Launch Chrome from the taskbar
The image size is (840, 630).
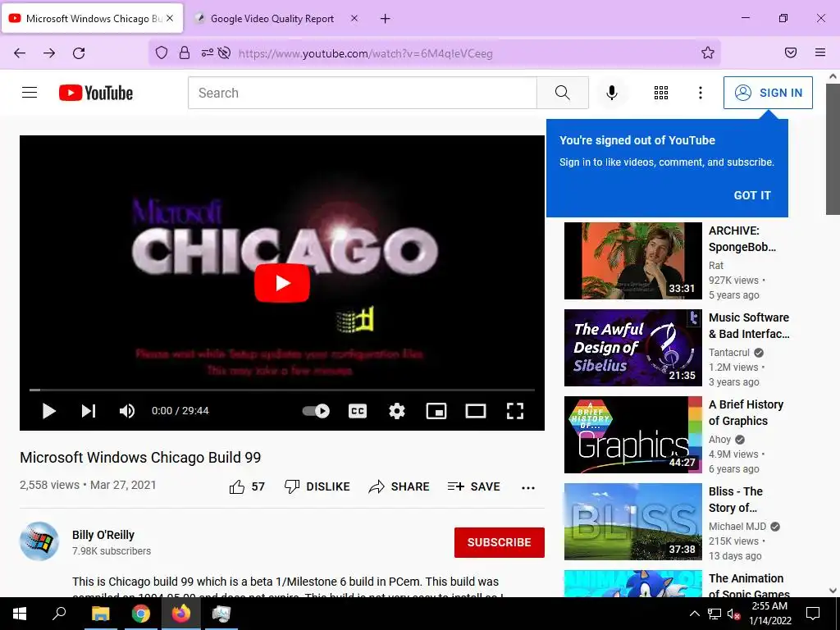tap(140, 614)
